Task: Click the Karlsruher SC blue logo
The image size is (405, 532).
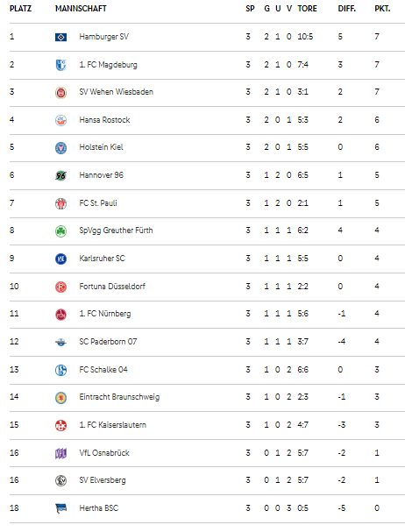Action: 60,259
